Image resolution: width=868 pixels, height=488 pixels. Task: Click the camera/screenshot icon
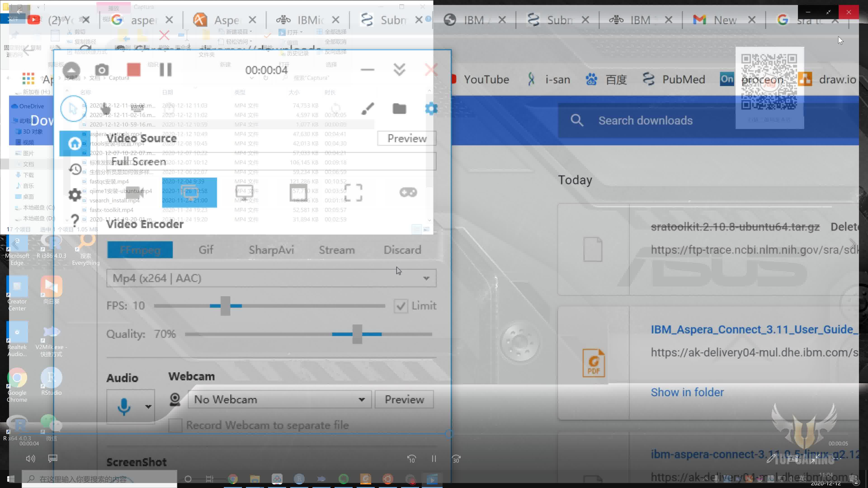[x=102, y=70]
